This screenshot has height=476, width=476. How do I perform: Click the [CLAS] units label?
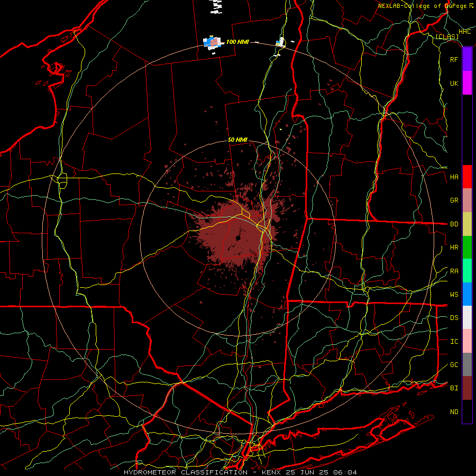(x=447, y=37)
